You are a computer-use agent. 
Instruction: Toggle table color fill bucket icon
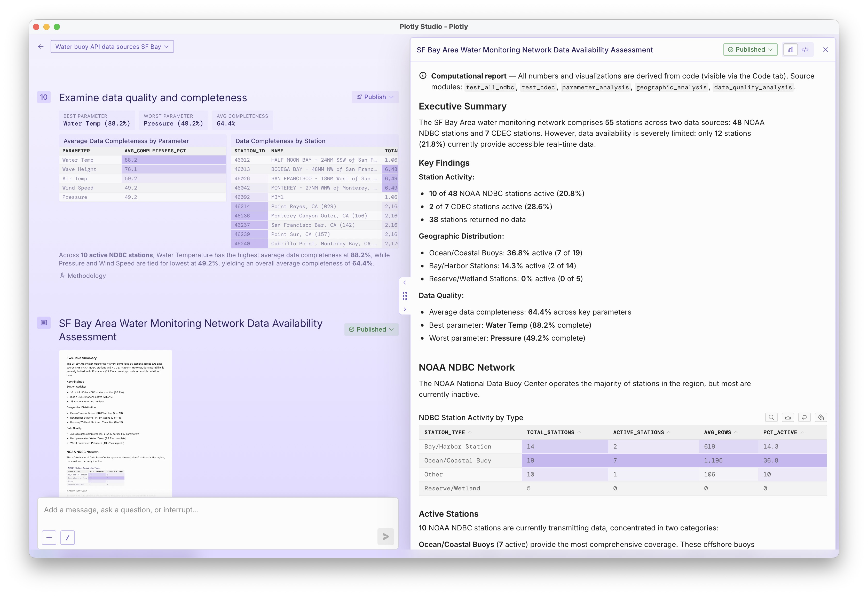point(821,417)
